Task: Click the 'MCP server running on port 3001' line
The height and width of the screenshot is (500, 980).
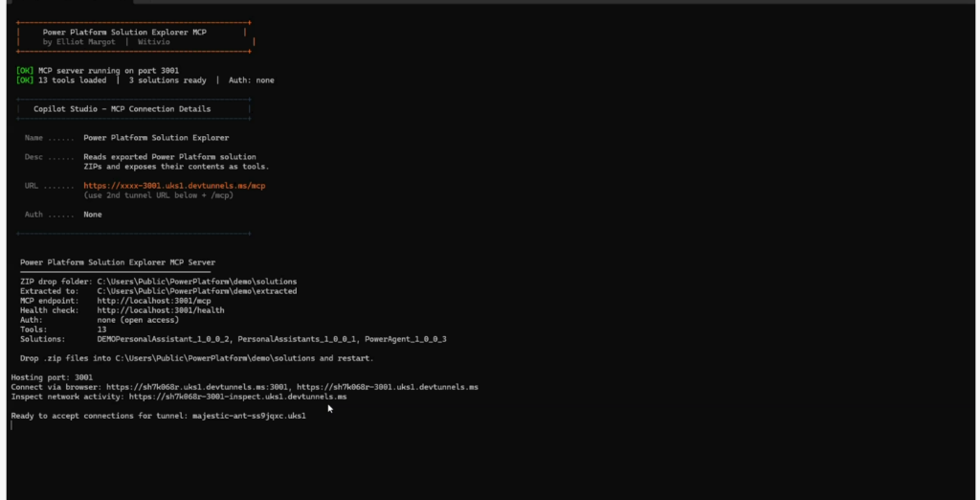Action: [x=109, y=71]
